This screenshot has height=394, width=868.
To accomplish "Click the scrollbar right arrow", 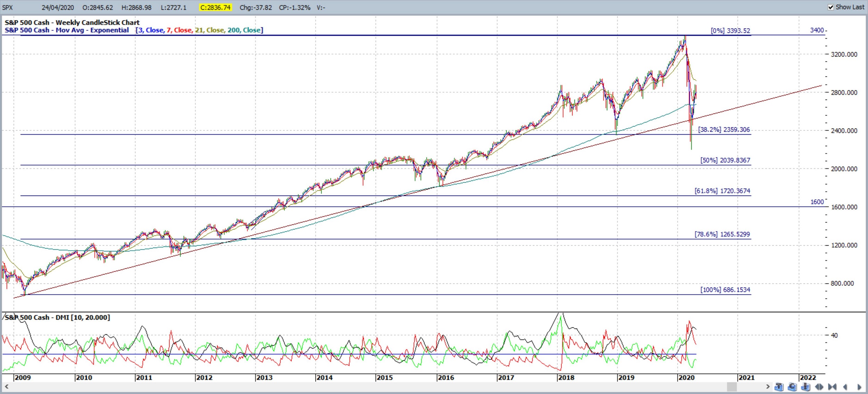I will click(x=768, y=386).
